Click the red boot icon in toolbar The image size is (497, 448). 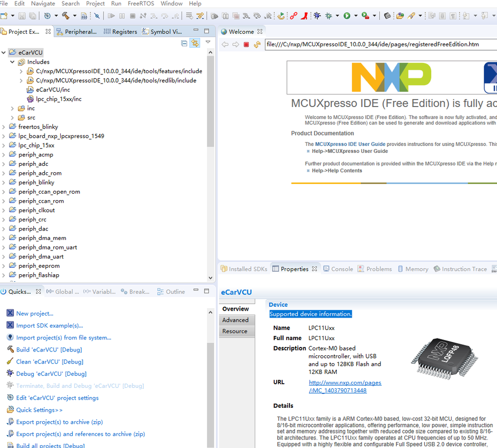[x=304, y=15]
